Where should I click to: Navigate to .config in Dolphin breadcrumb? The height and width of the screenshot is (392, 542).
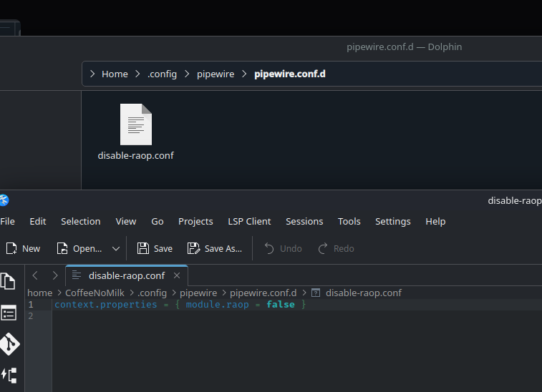tap(162, 74)
